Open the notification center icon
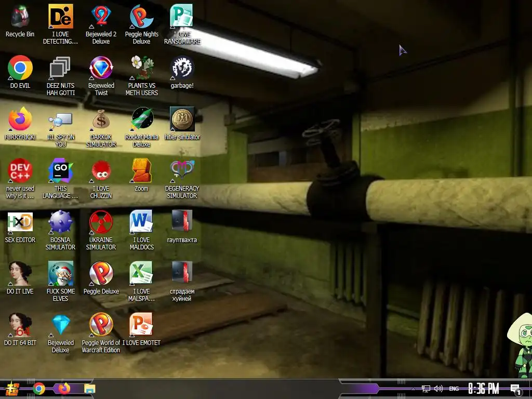This screenshot has width=532, height=399. point(516,390)
